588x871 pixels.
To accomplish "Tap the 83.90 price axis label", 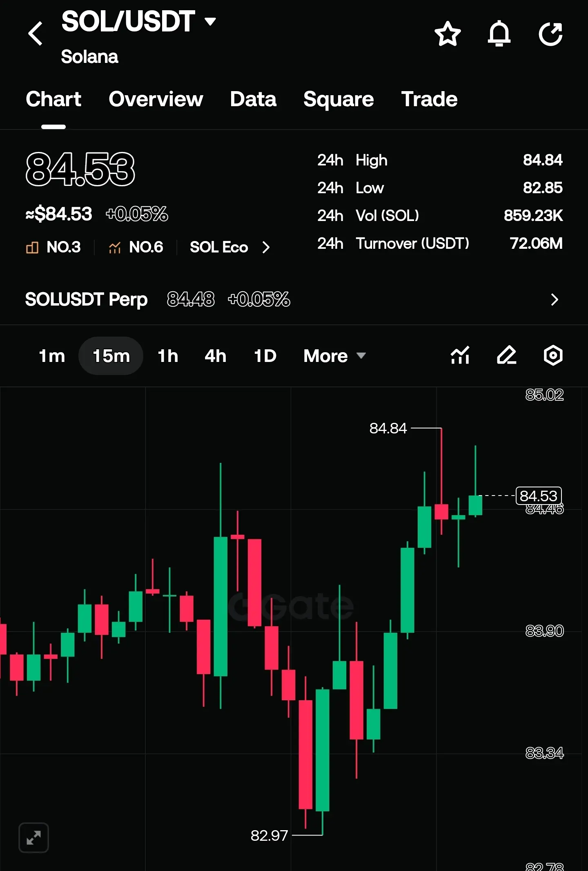I will [x=544, y=631].
